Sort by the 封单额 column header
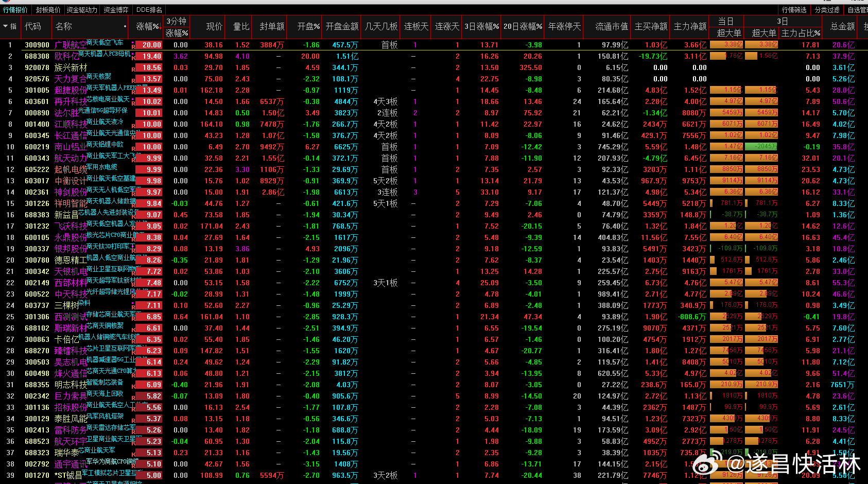 [272, 26]
